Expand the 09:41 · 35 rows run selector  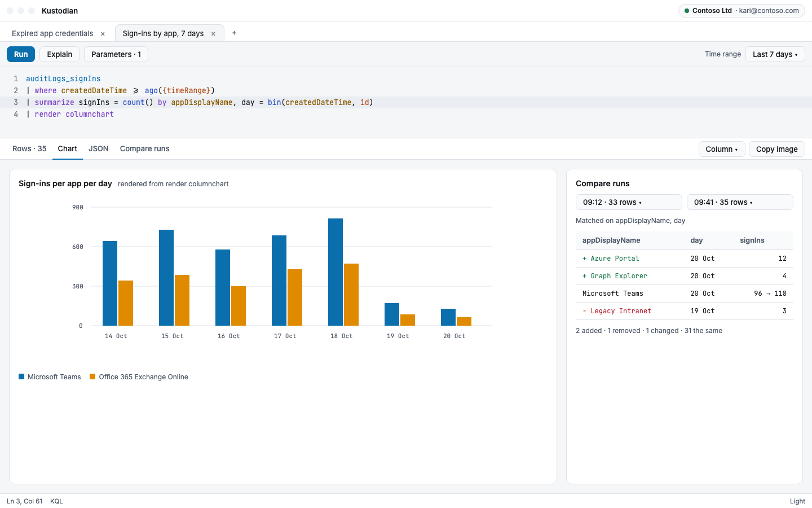point(740,202)
